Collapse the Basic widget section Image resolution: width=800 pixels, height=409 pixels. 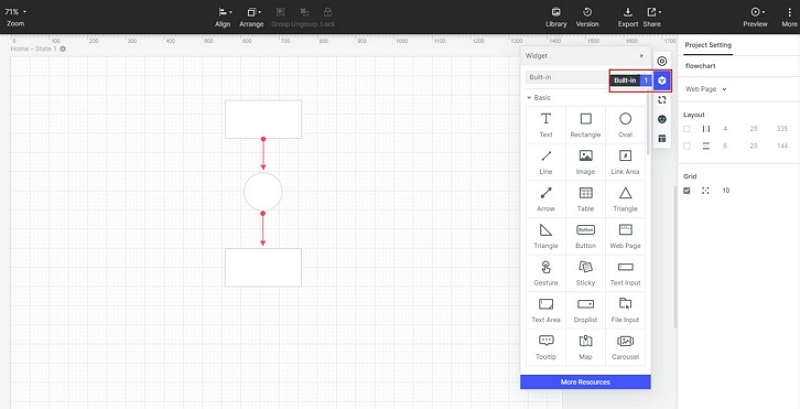[x=529, y=97]
